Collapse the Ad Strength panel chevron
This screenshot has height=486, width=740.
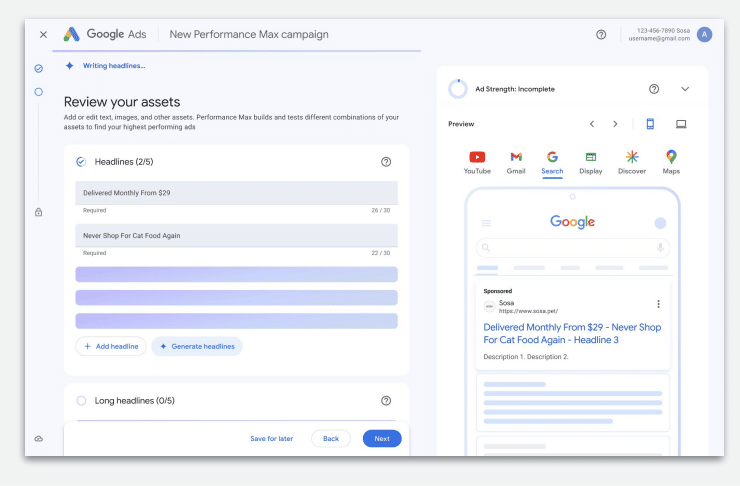coord(685,89)
